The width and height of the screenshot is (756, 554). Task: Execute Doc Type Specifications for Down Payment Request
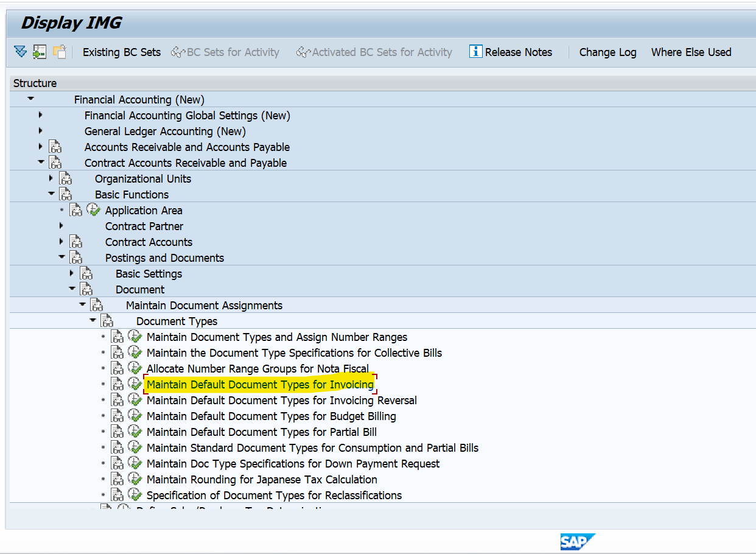(x=135, y=463)
